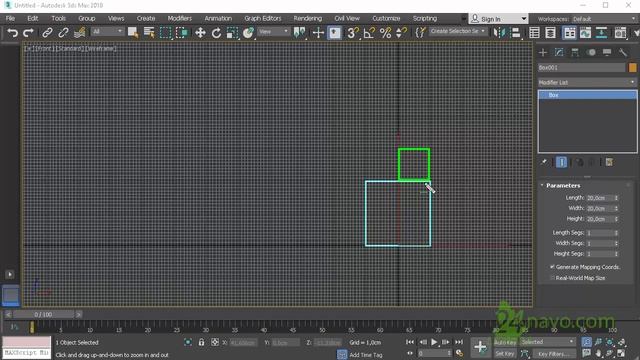640x360 pixels.
Task: Open the Graph Editors menu
Action: pos(263,18)
